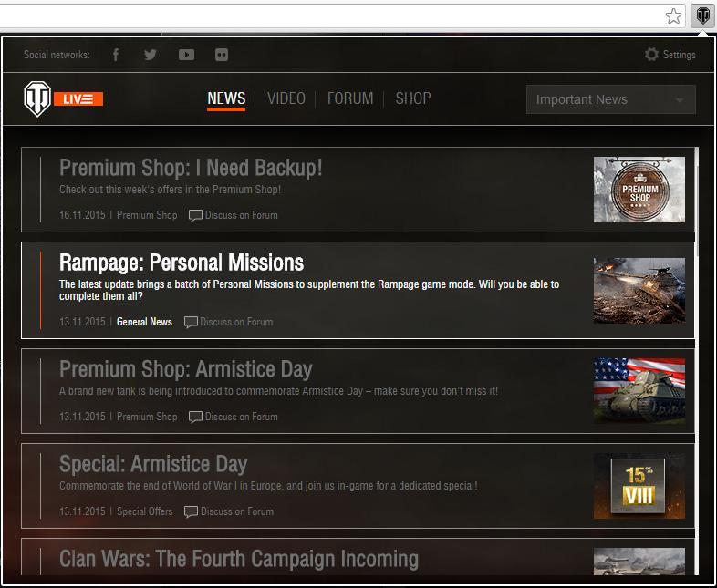This screenshot has width=717, height=588.
Task: Click the American flag tank thumbnail
Action: pos(639,390)
